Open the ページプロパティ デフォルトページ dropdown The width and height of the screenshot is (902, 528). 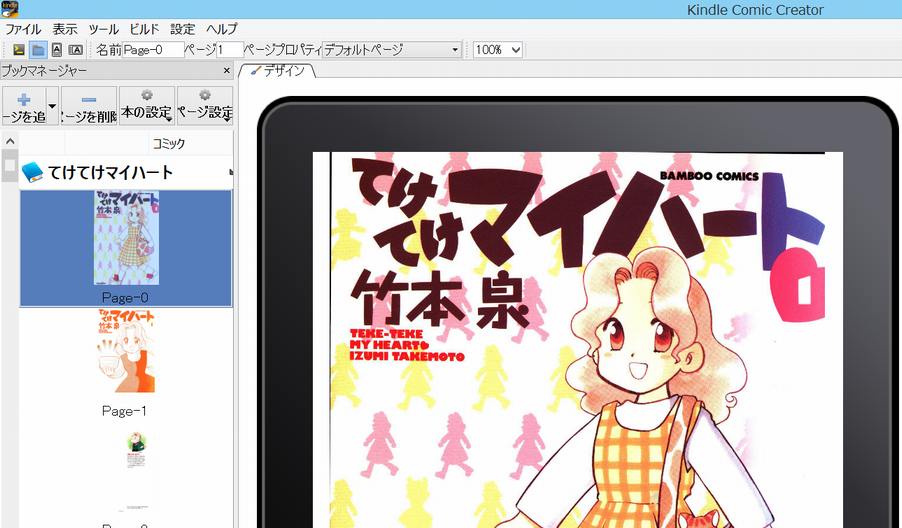coord(392,50)
